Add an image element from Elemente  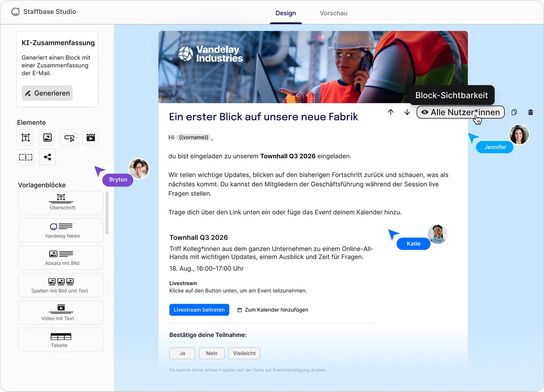pyautogui.click(x=47, y=137)
